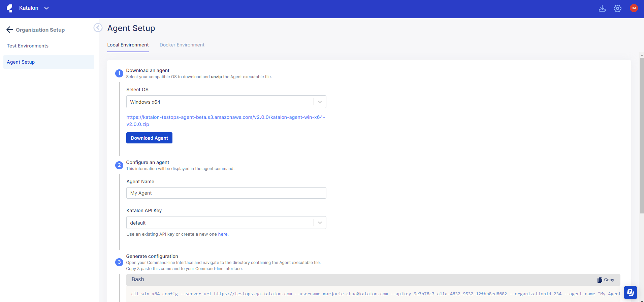Click the vertical page scrollbar
644x302 pixels.
click(x=642, y=135)
